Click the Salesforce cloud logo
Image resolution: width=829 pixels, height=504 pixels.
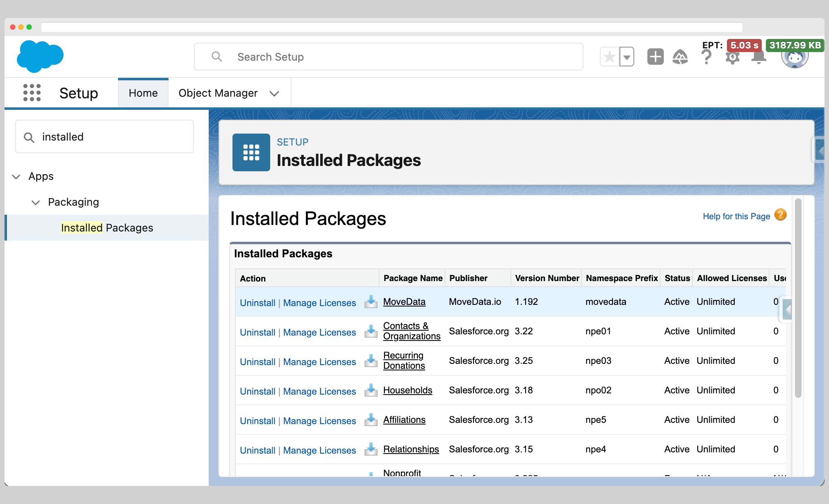pos(40,56)
